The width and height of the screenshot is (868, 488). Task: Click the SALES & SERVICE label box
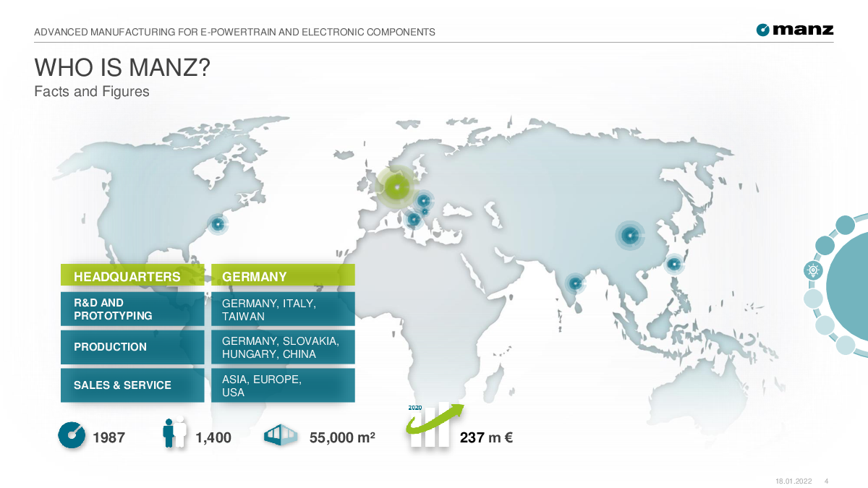132,385
